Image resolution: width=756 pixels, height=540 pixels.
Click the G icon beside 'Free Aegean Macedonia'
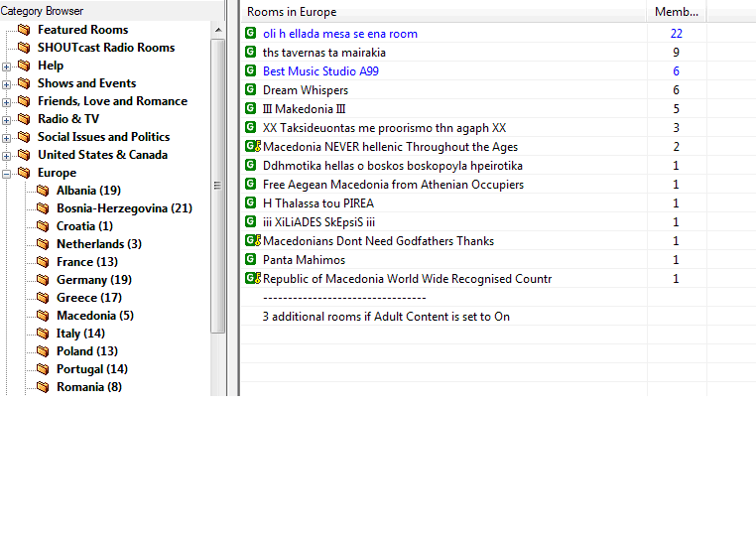coord(250,184)
